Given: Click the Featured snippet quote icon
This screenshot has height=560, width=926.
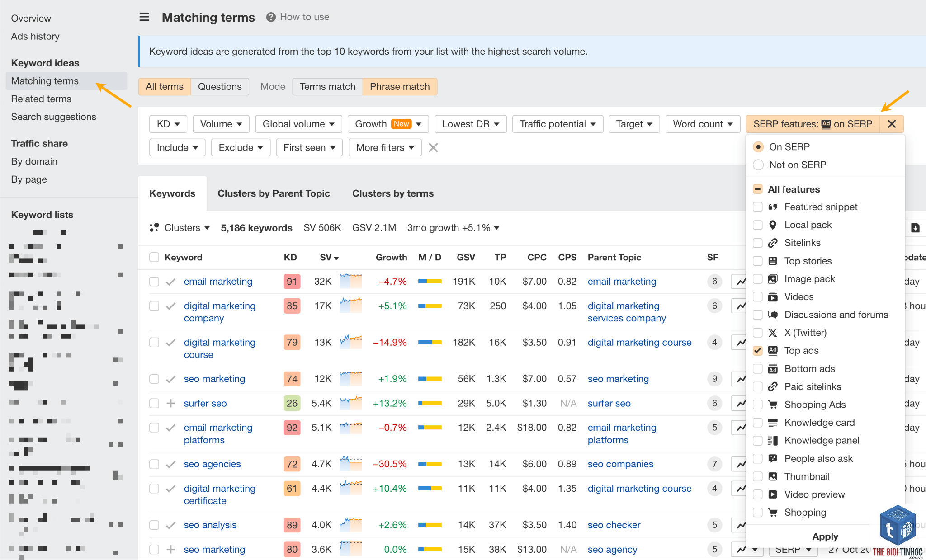Looking at the screenshot, I should (773, 207).
